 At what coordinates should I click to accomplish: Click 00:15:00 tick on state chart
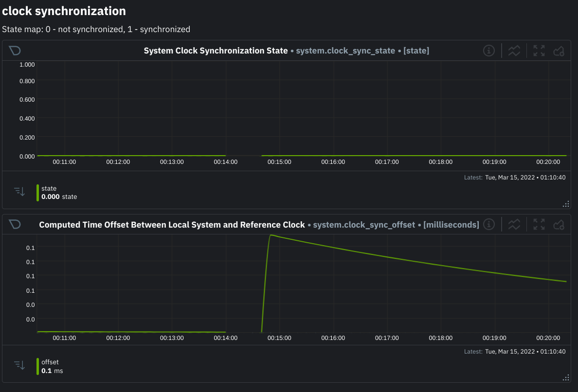coord(279,162)
